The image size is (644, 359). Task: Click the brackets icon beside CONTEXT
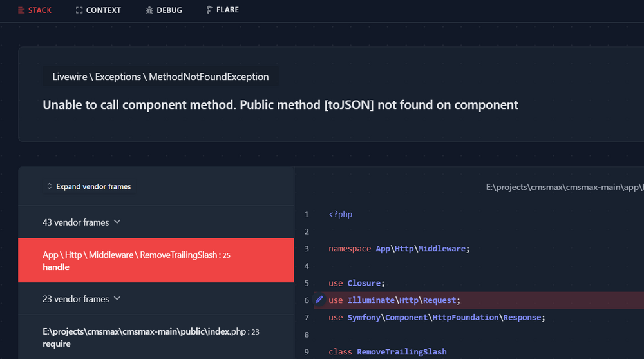click(79, 10)
